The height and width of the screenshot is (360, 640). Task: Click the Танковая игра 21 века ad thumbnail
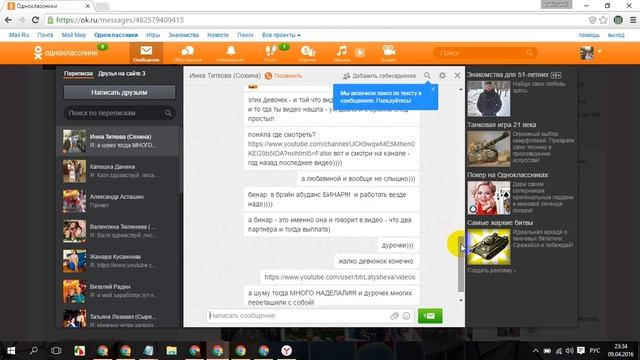pos(489,149)
